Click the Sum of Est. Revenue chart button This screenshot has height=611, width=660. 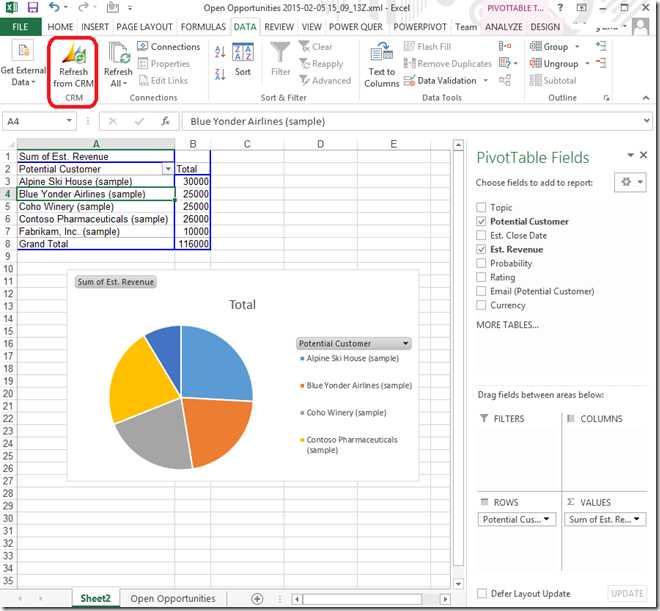coord(116,282)
